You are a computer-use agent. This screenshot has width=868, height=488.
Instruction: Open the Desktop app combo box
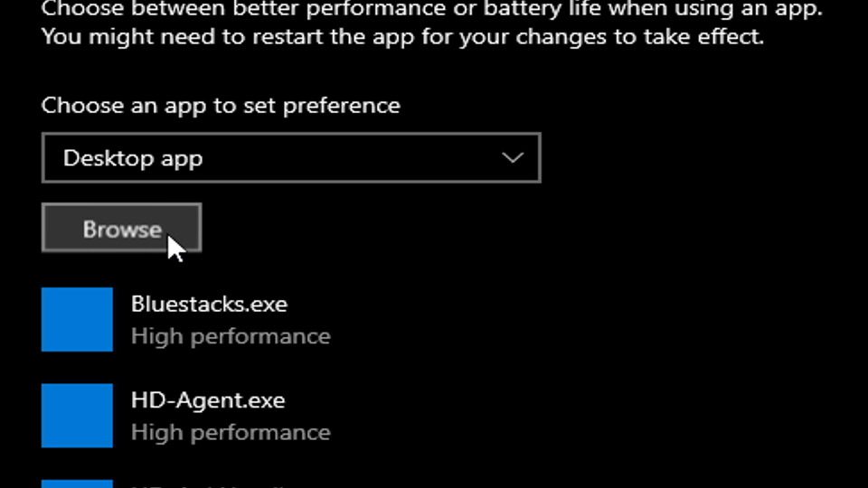pos(291,157)
